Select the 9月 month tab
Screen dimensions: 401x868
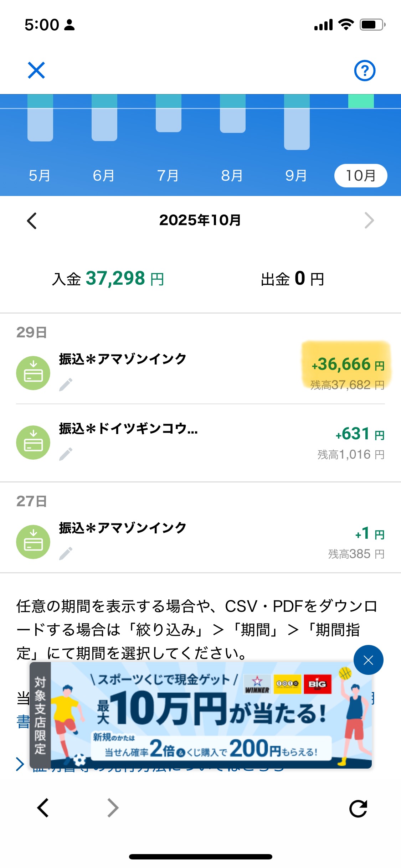pos(296,176)
